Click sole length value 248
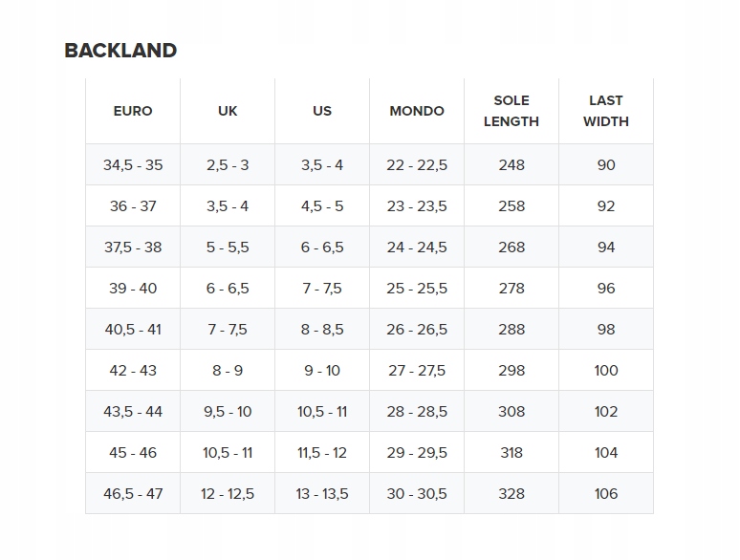Viewport: 740px width, 560px height. click(511, 165)
